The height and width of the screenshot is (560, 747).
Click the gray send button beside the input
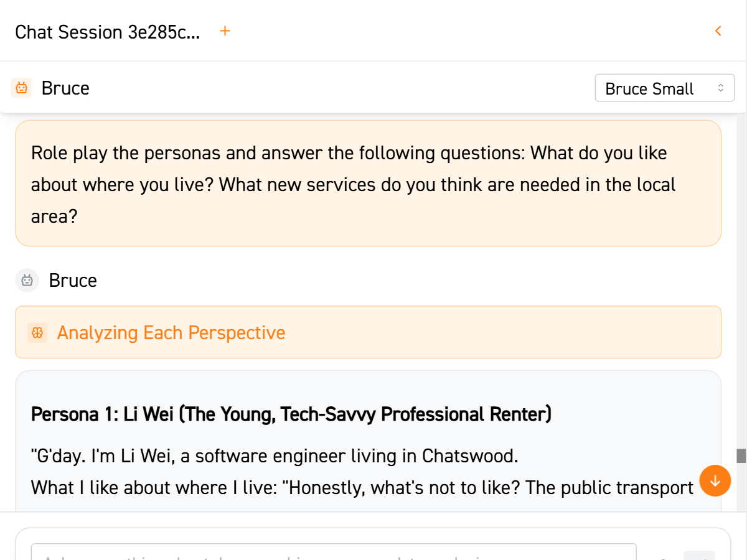(698, 556)
